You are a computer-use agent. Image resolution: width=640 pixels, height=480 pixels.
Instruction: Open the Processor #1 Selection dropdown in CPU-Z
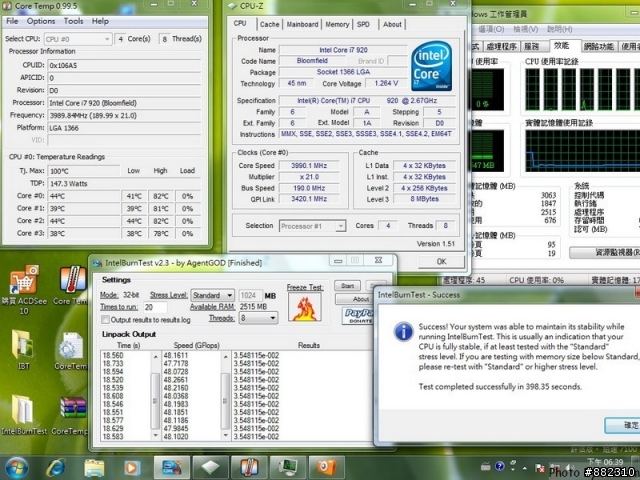pyautogui.click(x=312, y=226)
